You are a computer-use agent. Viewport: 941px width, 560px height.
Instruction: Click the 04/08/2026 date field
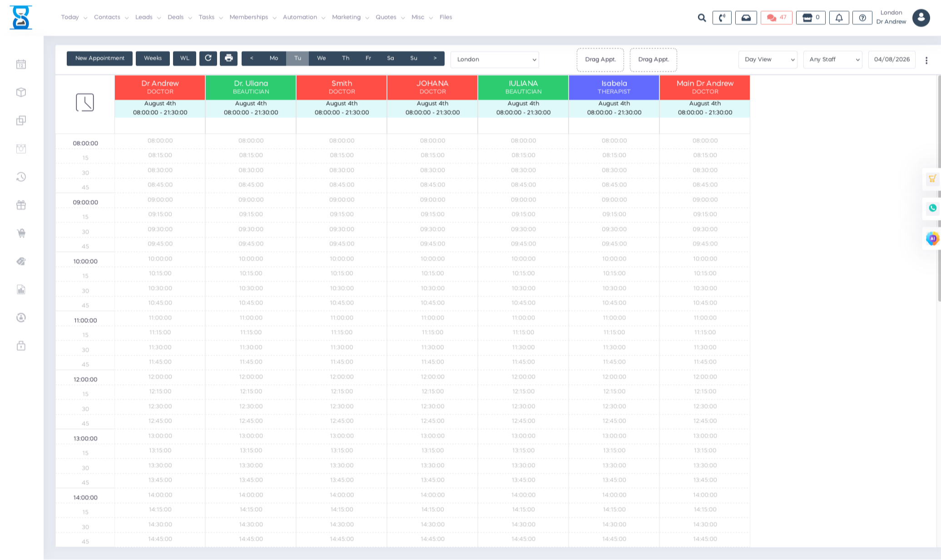point(892,59)
